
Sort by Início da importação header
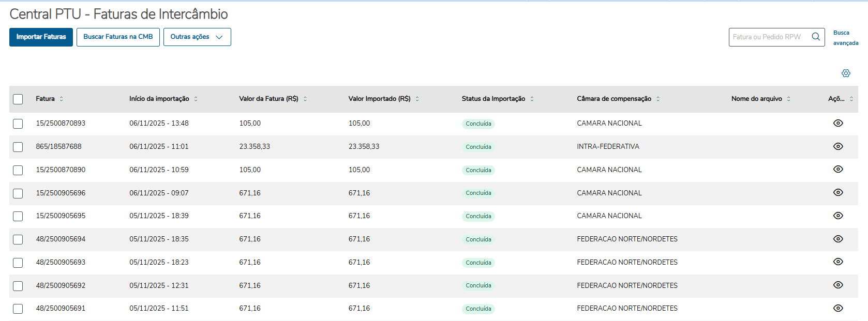coord(196,99)
